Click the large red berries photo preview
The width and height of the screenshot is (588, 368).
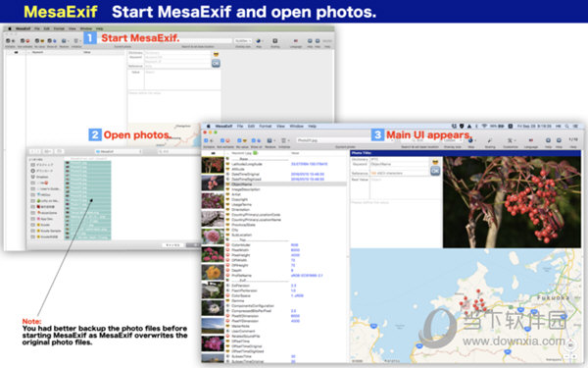pos(512,202)
